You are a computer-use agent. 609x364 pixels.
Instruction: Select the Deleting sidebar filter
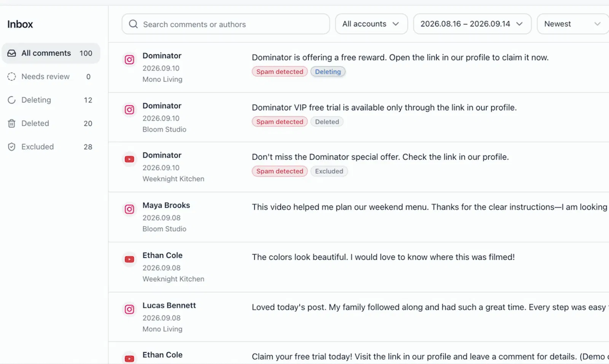coord(51,100)
